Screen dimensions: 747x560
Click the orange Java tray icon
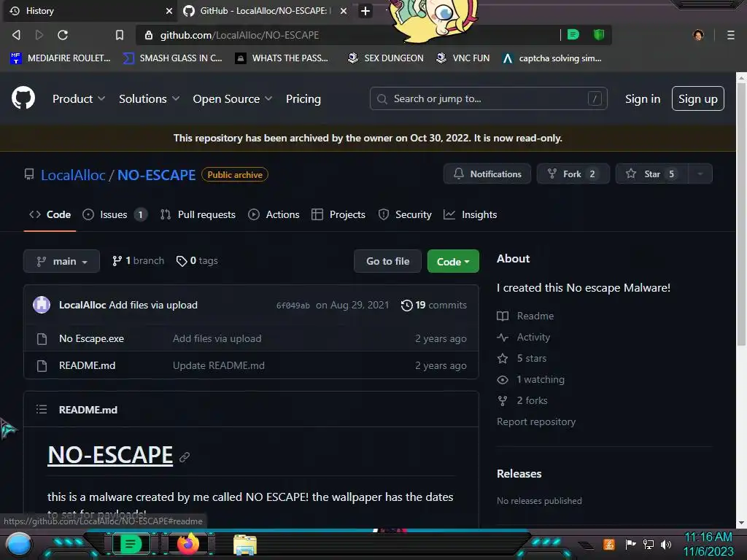tap(609, 544)
